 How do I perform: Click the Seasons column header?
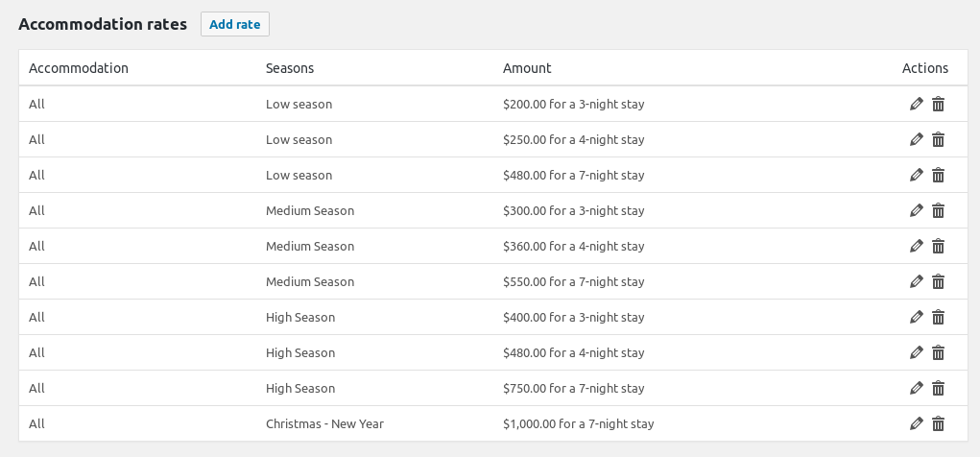click(290, 68)
